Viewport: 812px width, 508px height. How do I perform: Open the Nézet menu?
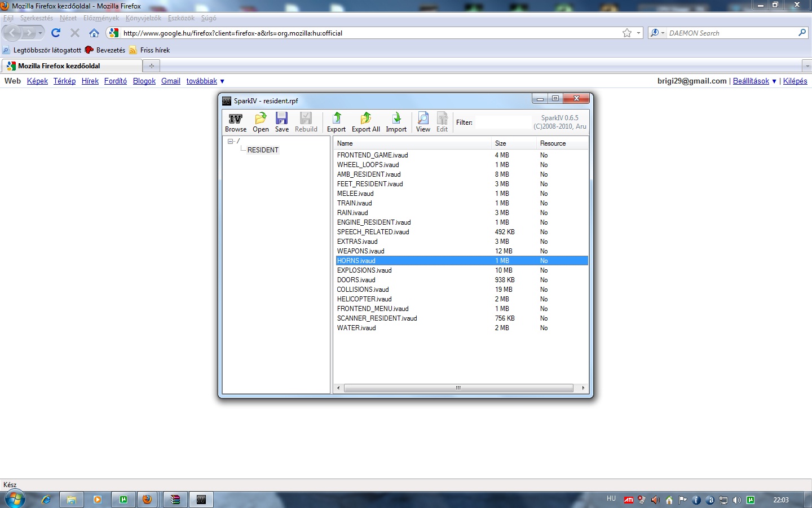(68, 18)
